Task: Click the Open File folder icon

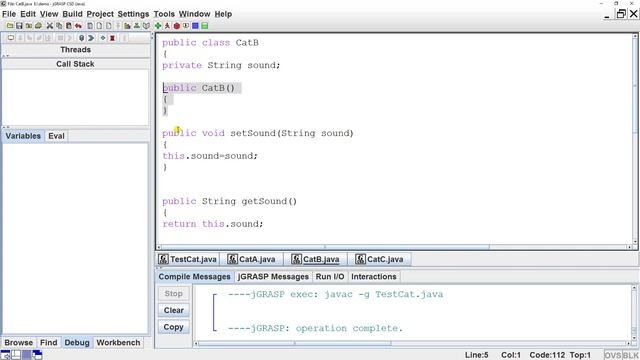Action: tap(10, 26)
